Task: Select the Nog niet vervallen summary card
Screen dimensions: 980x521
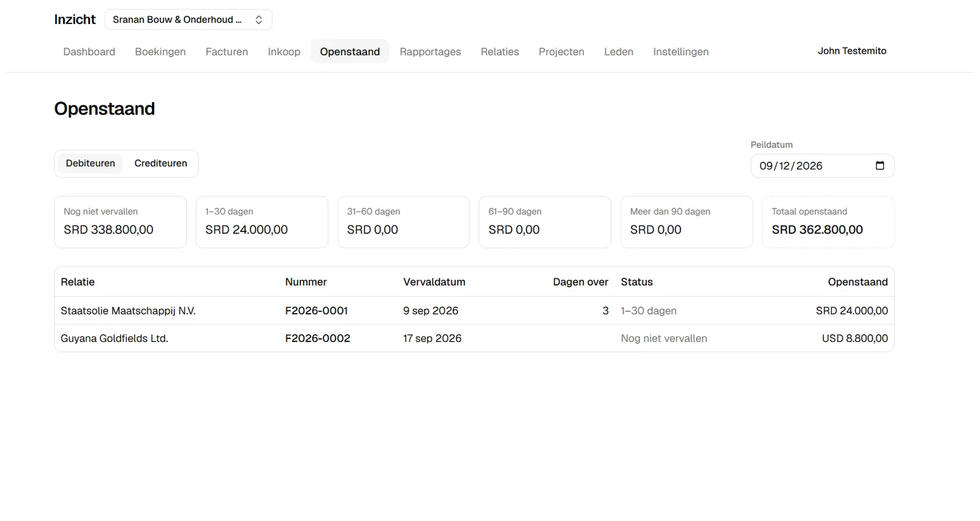Action: (x=120, y=222)
